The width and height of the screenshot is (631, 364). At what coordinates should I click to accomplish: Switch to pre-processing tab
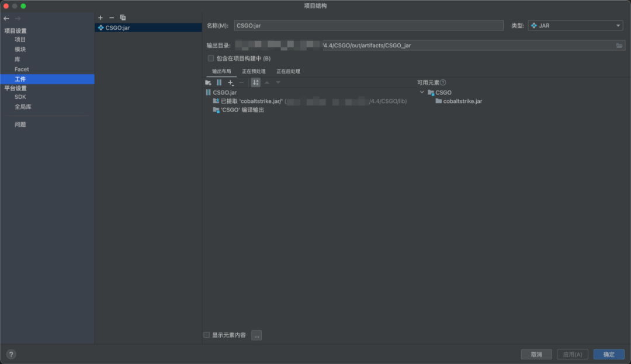tap(254, 71)
